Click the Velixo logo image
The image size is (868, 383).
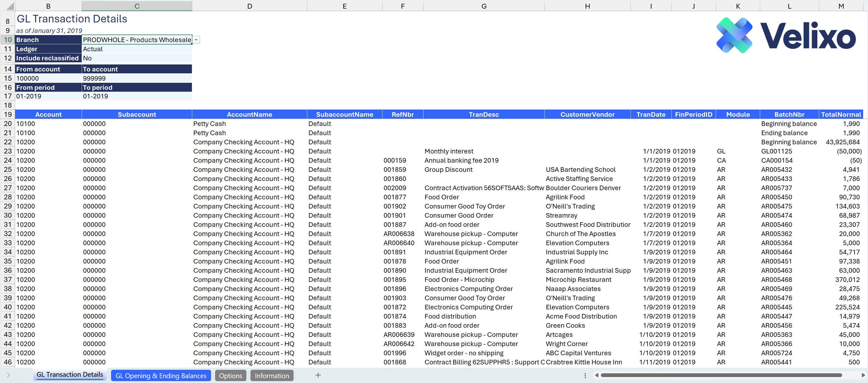tap(786, 36)
